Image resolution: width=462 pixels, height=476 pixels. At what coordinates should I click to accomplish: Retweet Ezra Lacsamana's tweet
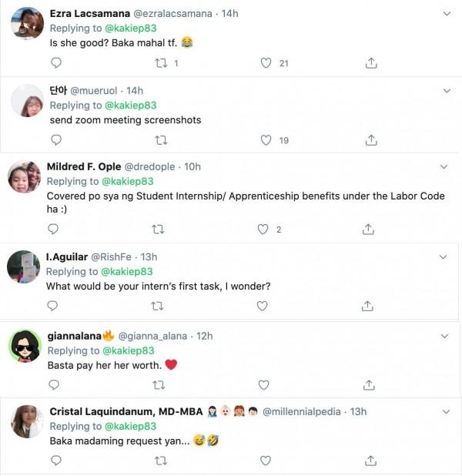pyautogui.click(x=161, y=63)
